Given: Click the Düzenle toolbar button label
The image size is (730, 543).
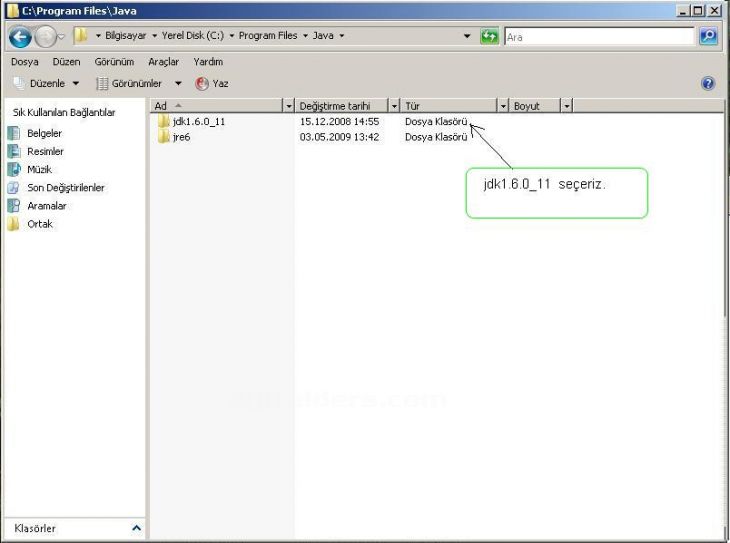Looking at the screenshot, I should pos(47,84).
